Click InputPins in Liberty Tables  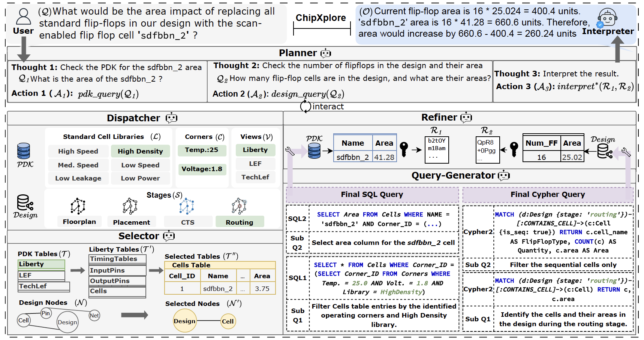click(x=117, y=270)
